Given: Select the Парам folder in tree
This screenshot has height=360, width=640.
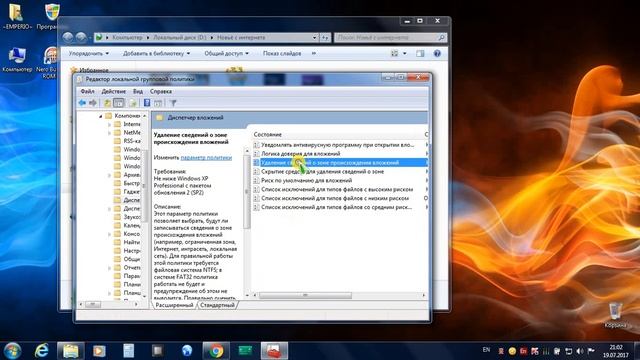Looking at the screenshot, I should coord(127,276).
